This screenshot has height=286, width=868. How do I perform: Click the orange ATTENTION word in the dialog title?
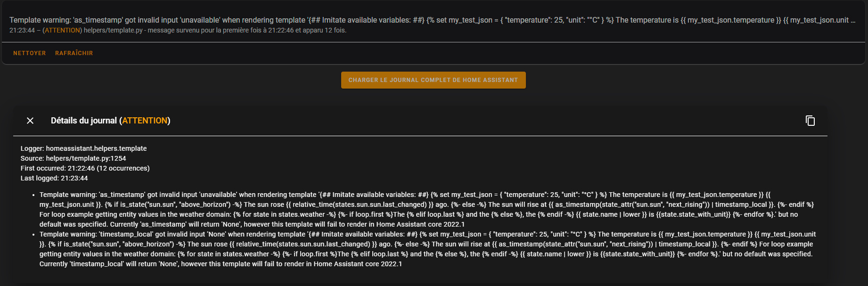145,121
